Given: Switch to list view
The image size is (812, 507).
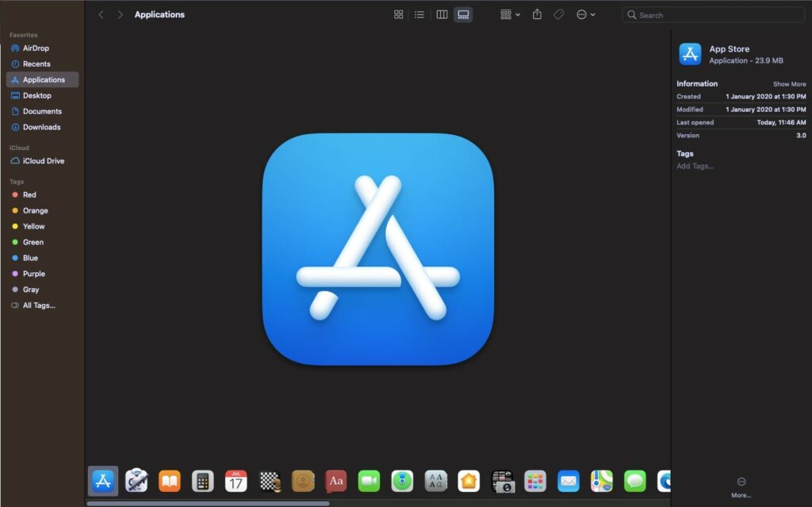Looking at the screenshot, I should [x=419, y=14].
